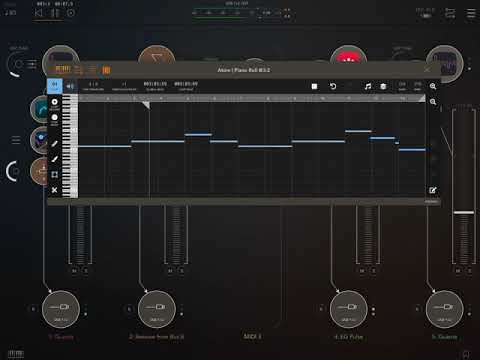Viewport: 480px width, 360px height.
Task: Switch to the orange keyboard window tab
Action: point(63,70)
